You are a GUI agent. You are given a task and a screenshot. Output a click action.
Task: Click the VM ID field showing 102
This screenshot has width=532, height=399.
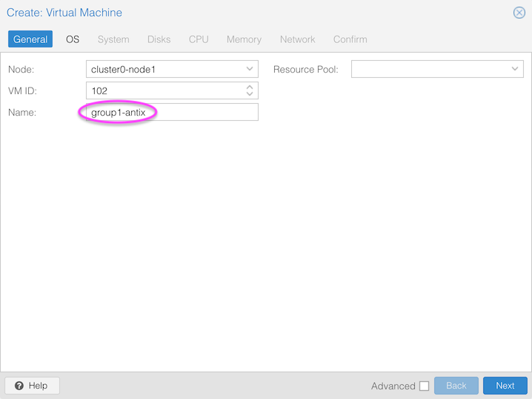point(163,90)
